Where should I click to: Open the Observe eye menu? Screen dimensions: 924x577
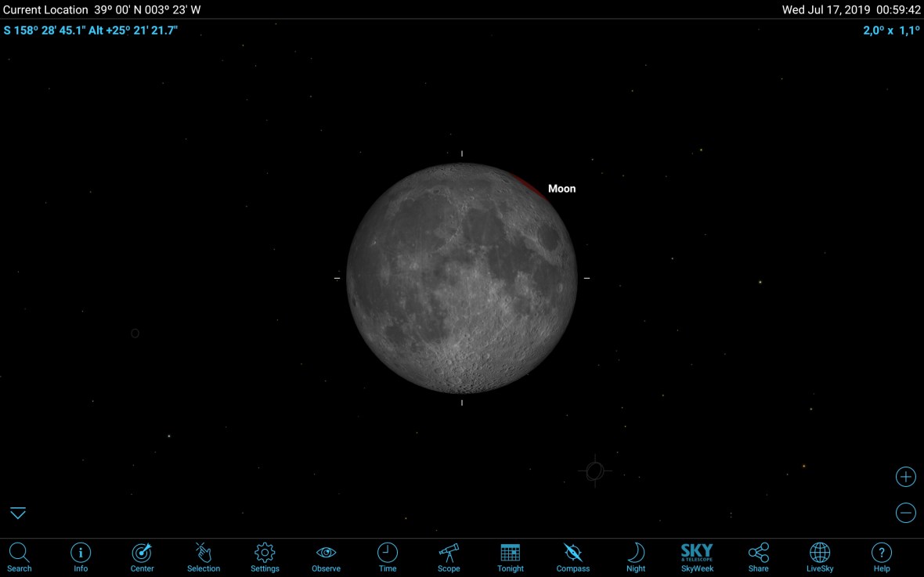pos(326,557)
